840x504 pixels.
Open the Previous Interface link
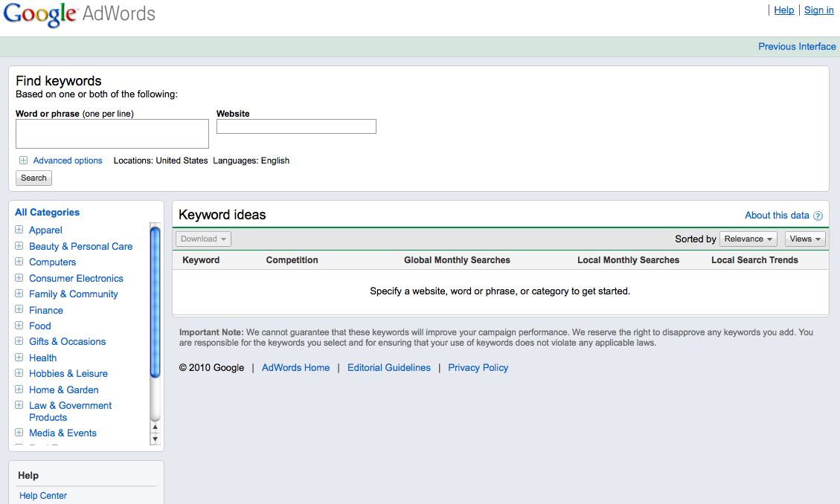797,46
